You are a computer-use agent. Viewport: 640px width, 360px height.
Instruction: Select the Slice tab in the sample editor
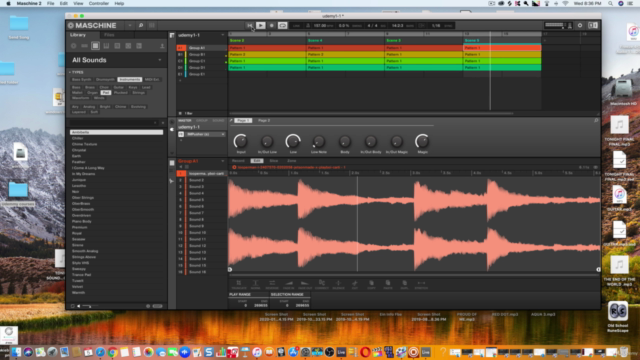[x=273, y=161]
